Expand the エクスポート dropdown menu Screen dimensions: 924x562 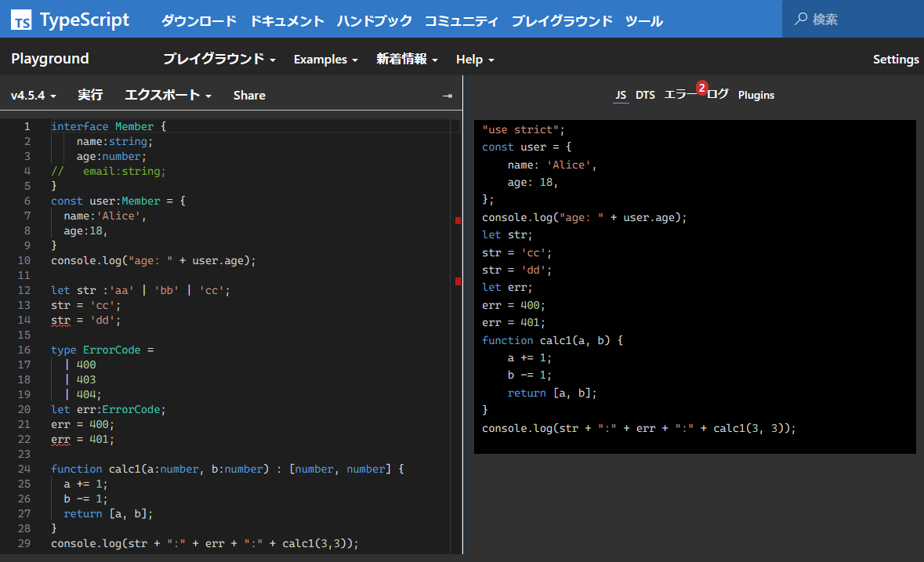(x=168, y=96)
